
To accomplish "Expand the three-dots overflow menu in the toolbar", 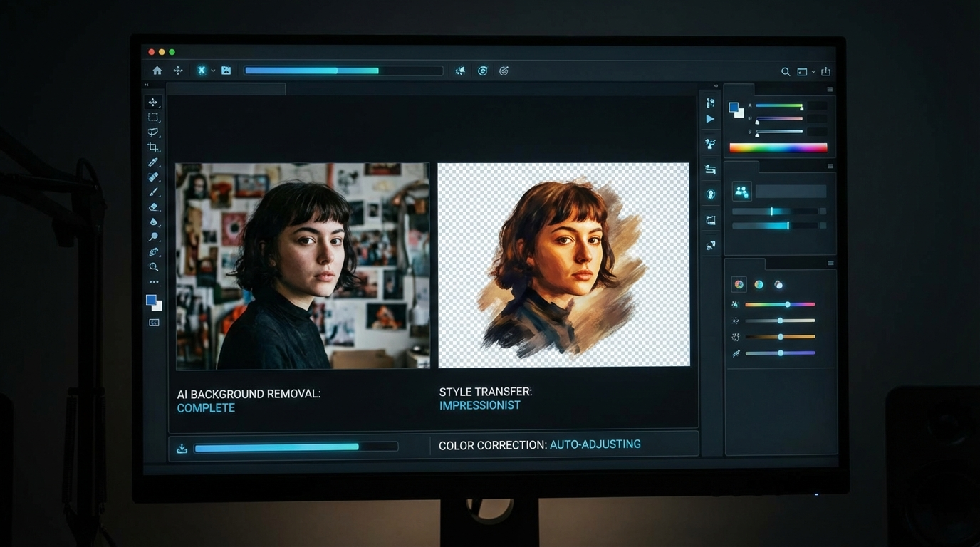I will coord(153,281).
